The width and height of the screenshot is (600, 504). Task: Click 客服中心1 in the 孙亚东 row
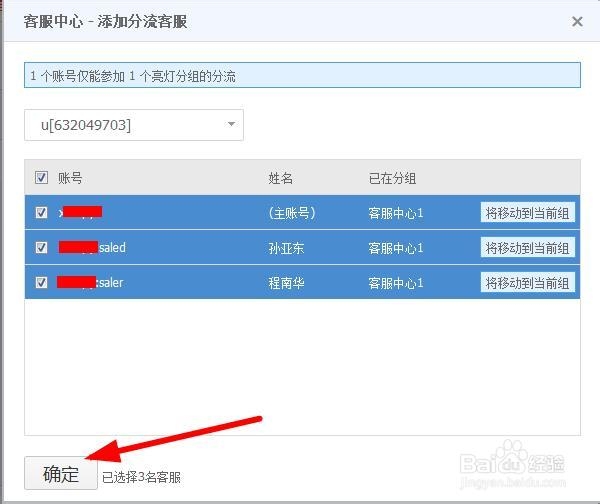[396, 248]
